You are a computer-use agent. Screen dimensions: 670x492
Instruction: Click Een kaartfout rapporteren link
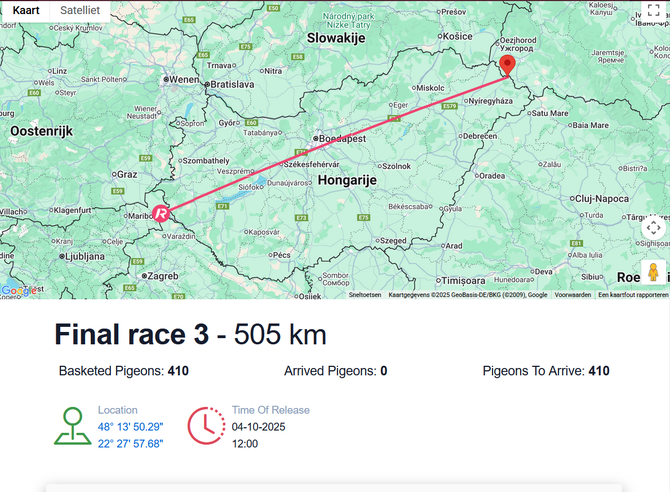pos(633,295)
